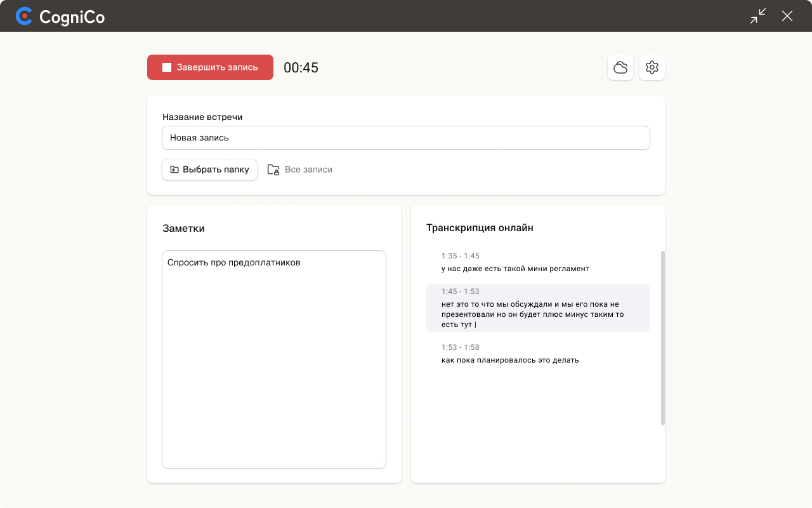Viewport: 812px width, 508px height.
Task: Select the 1:35 - 1:45 transcript segment
Action: [537, 262]
